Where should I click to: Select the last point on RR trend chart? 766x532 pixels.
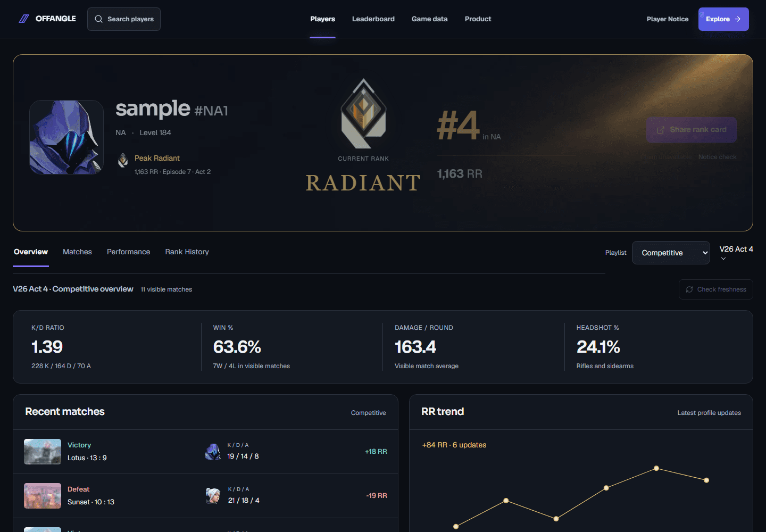[x=706, y=480]
